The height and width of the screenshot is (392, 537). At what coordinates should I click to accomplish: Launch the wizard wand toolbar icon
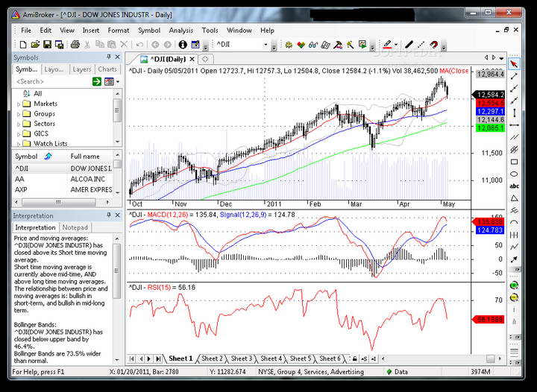tap(350, 45)
